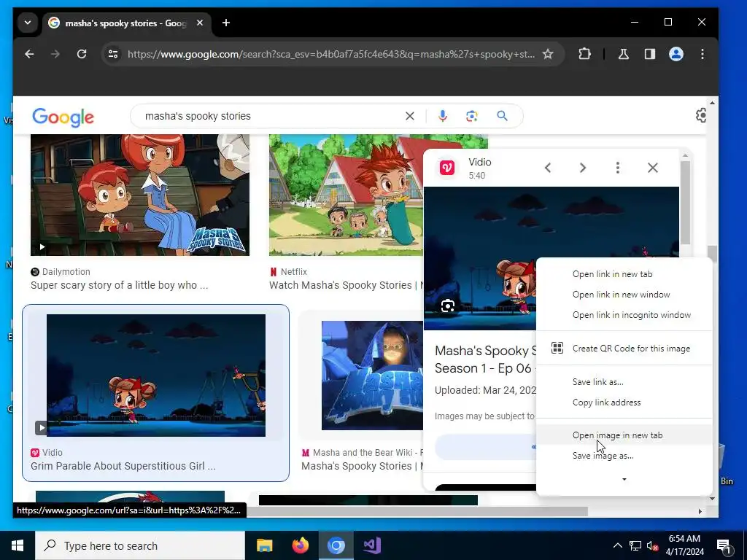Submit search with magnifying glass icon
Viewport: 747px width, 560px height.
(x=502, y=116)
